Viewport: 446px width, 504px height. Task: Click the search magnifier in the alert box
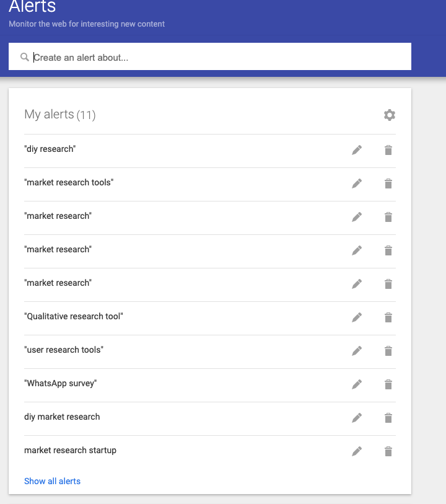(24, 56)
